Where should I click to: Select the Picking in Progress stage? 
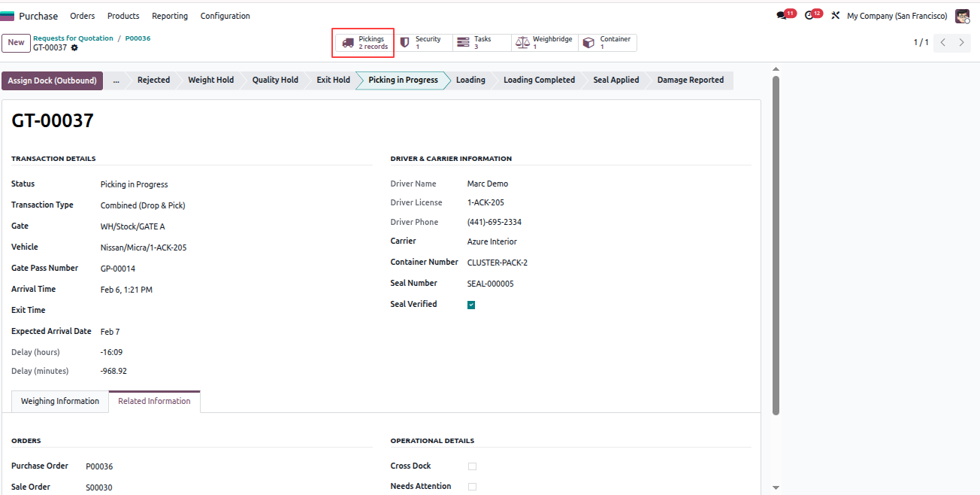click(x=403, y=80)
